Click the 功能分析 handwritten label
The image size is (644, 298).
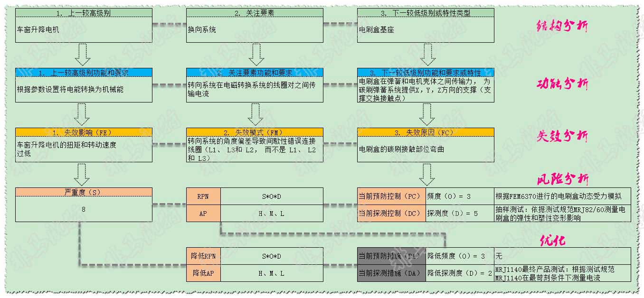click(x=562, y=84)
